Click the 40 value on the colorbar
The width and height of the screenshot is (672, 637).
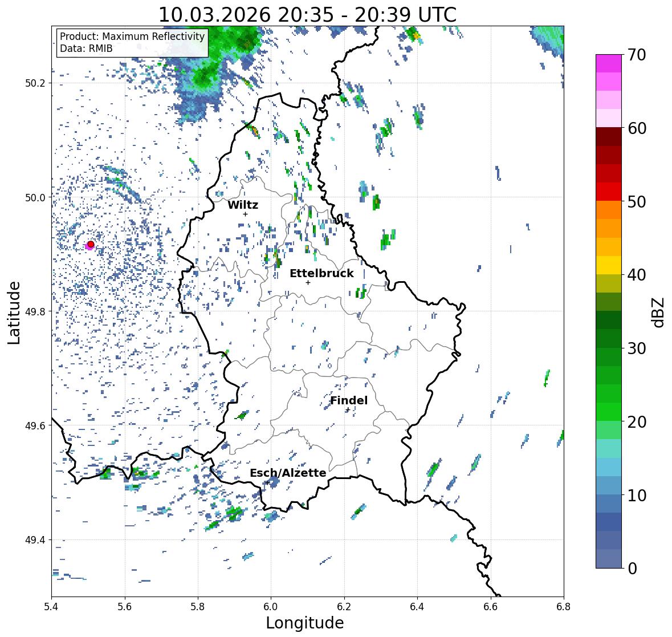(x=637, y=275)
